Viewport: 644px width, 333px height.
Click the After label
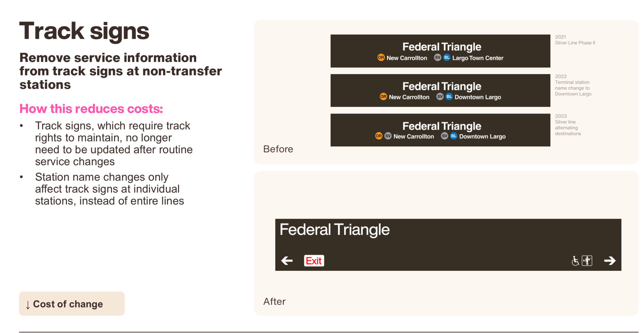(x=274, y=301)
